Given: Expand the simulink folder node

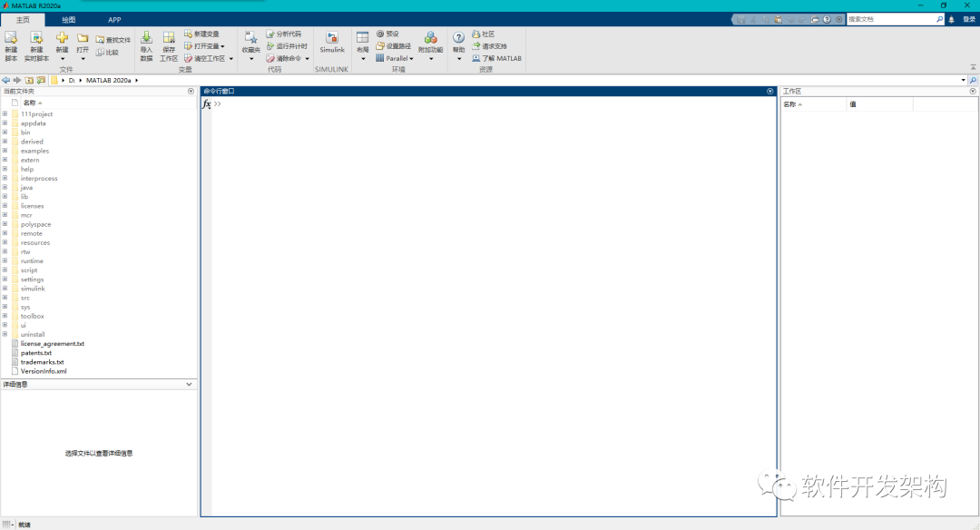Looking at the screenshot, I should click(5, 288).
